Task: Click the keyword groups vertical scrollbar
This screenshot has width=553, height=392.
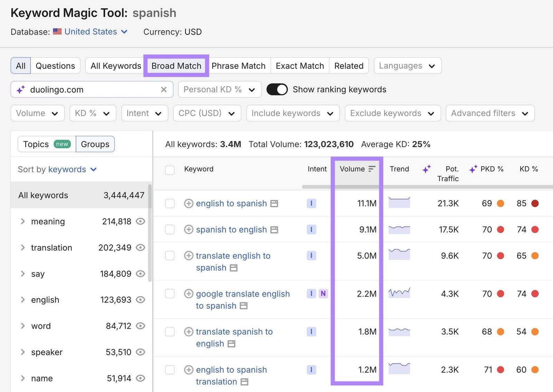Action: 150,233
